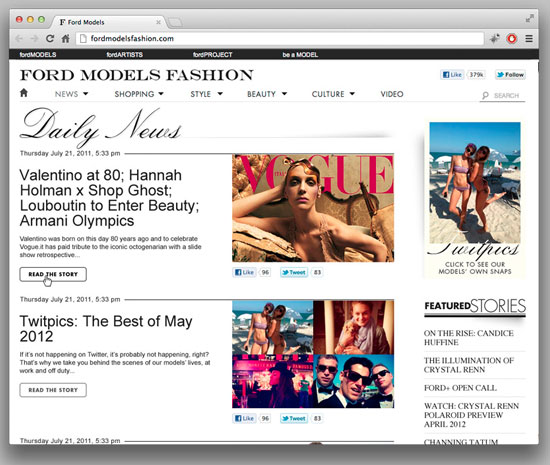550x465 pixels.
Task: Go to browser home page icon
Action: [x=66, y=39]
